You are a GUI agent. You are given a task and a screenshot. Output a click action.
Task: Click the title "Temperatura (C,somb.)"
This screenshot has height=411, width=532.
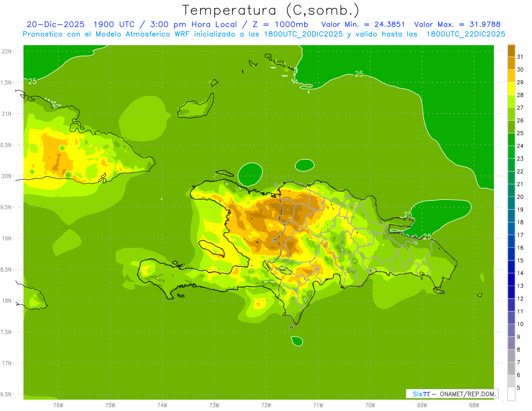pos(270,10)
